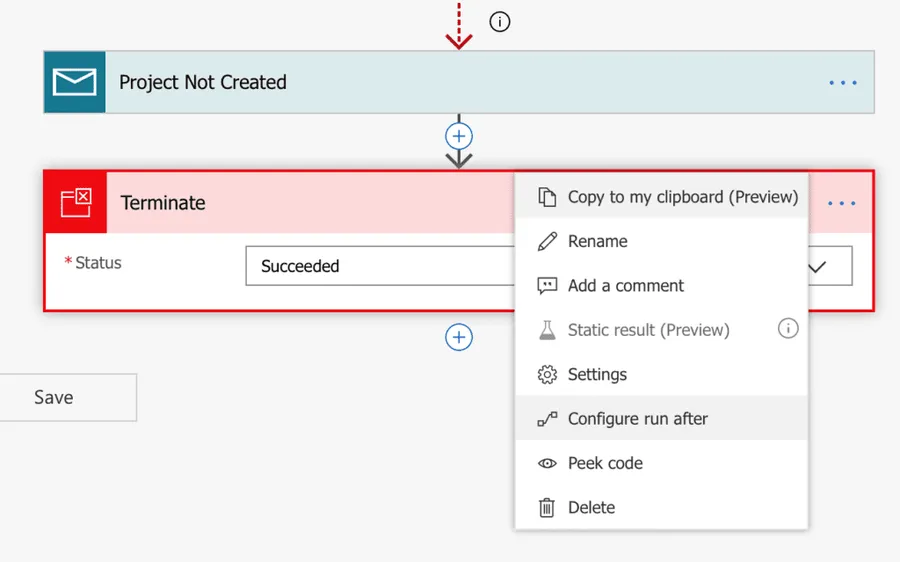
Task: Click the Terminate action title
Action: click(x=163, y=203)
